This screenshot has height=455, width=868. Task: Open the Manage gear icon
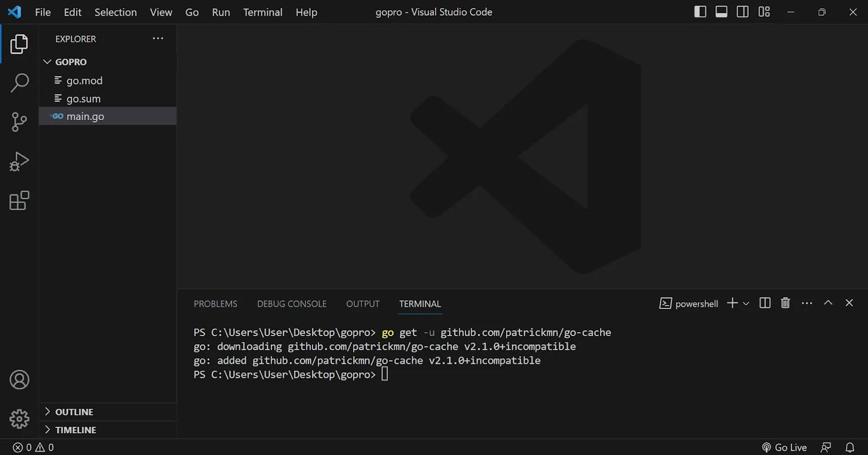20,419
